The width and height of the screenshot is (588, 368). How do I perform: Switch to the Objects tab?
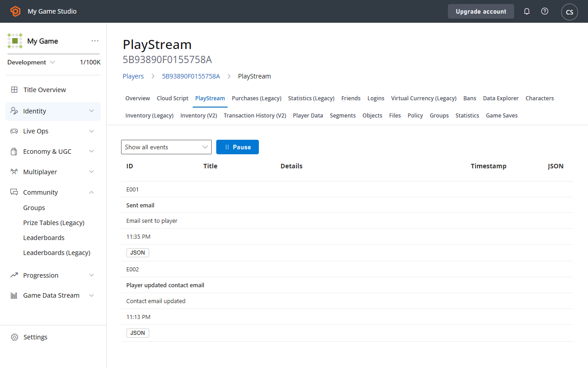(x=373, y=115)
